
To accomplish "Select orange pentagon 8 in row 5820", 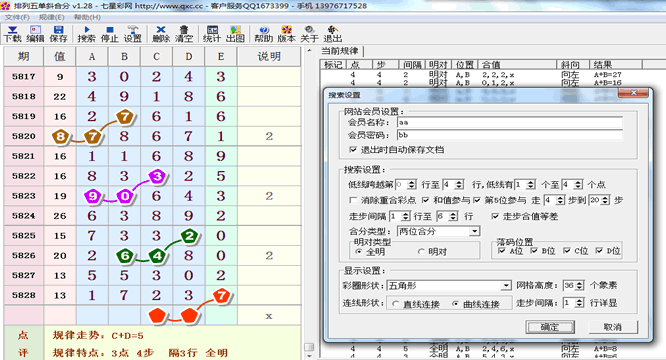I will point(60,136).
